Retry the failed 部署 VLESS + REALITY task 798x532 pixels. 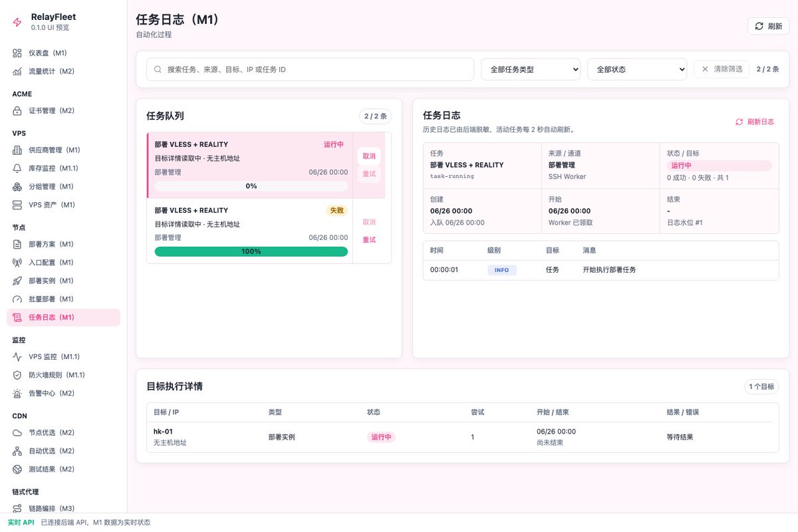click(369, 239)
